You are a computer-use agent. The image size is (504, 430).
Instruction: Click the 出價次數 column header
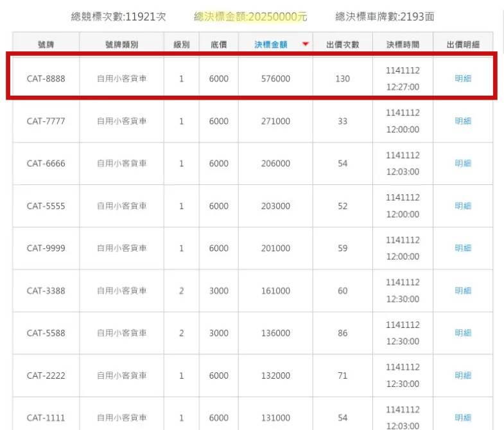tap(342, 44)
